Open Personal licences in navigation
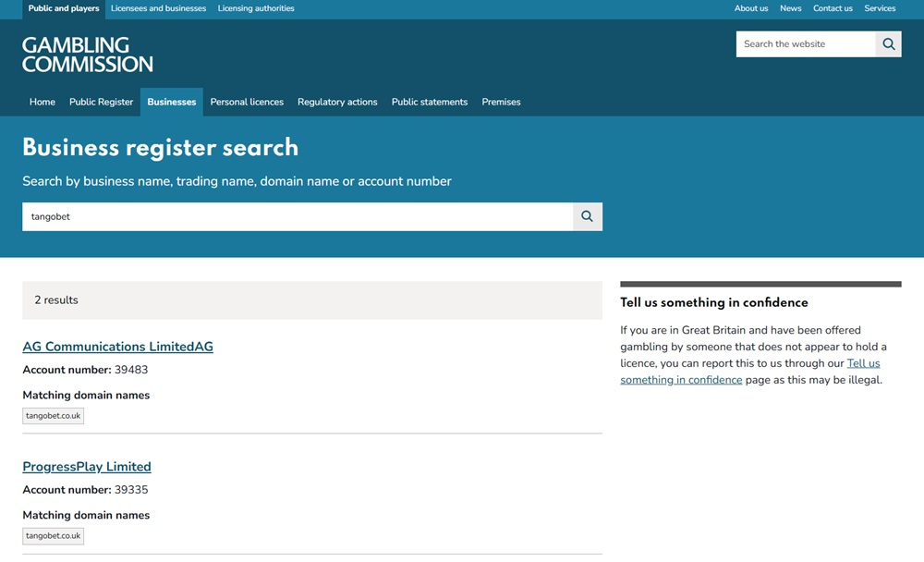Viewport: 924px width, 562px height. click(247, 102)
